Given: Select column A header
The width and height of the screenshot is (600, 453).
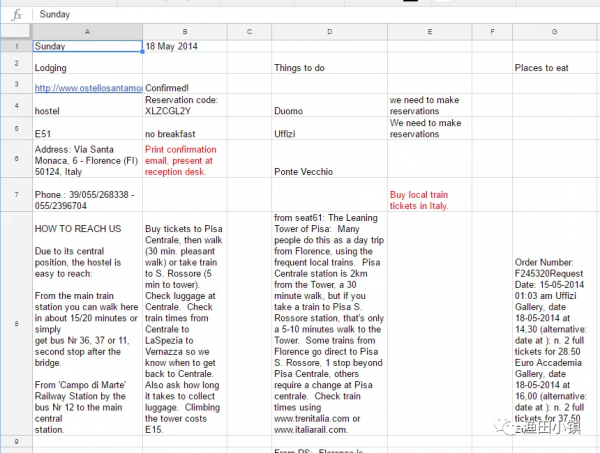Looking at the screenshot, I should (x=88, y=33).
